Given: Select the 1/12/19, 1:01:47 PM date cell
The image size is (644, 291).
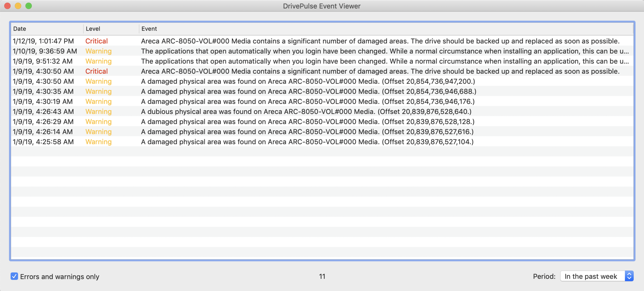Looking at the screenshot, I should tap(43, 41).
